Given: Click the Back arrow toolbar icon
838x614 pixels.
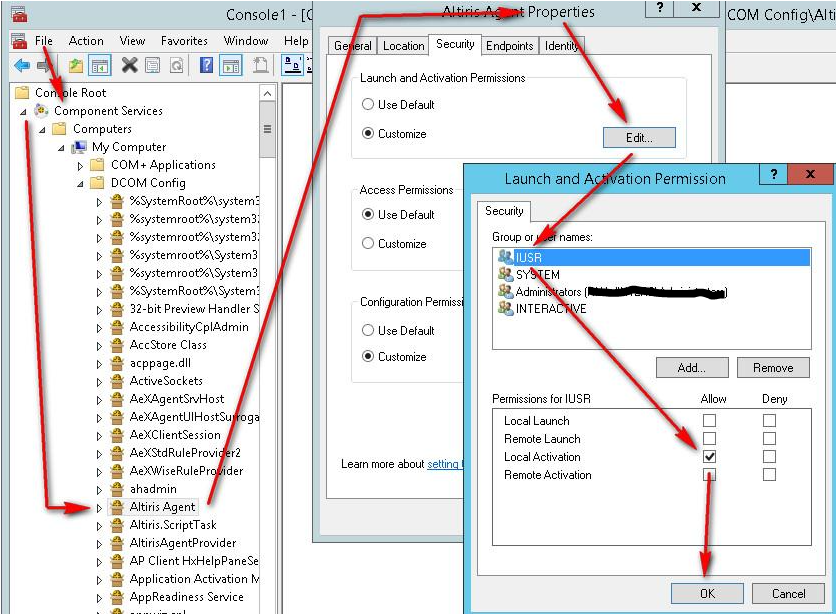Looking at the screenshot, I should pos(22,66).
